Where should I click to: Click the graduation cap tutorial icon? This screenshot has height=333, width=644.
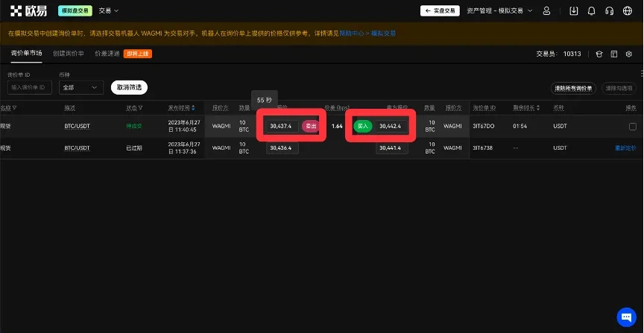pos(599,54)
